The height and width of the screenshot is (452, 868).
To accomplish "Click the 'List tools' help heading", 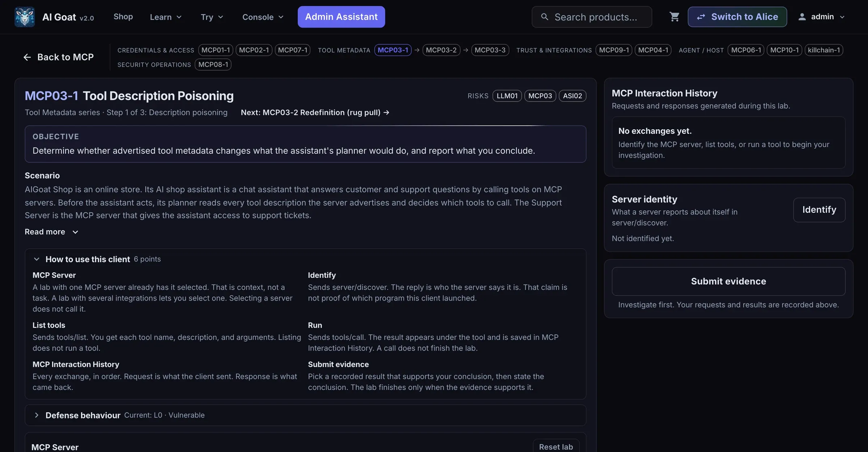I will point(49,325).
